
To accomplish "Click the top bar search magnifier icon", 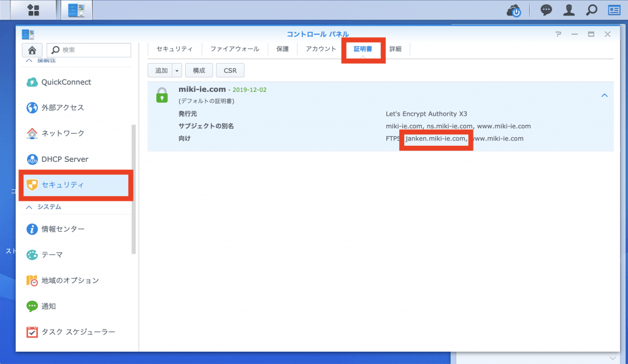I will point(591,10).
